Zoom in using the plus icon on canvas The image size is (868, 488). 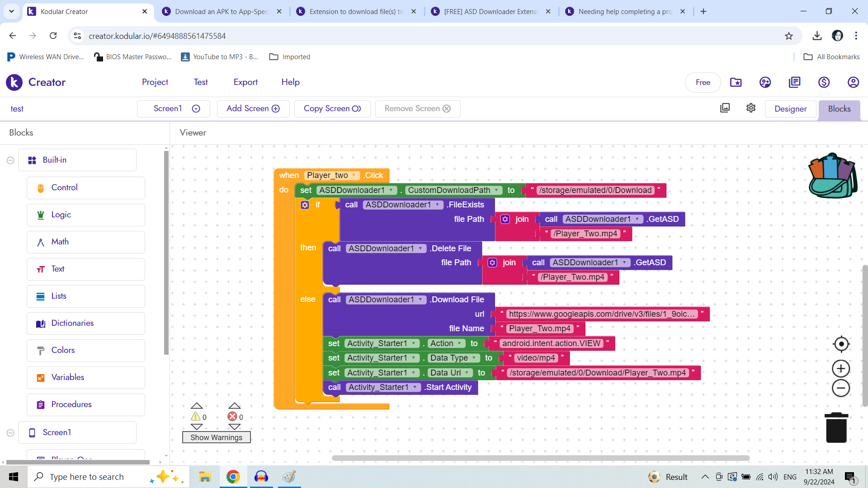840,368
